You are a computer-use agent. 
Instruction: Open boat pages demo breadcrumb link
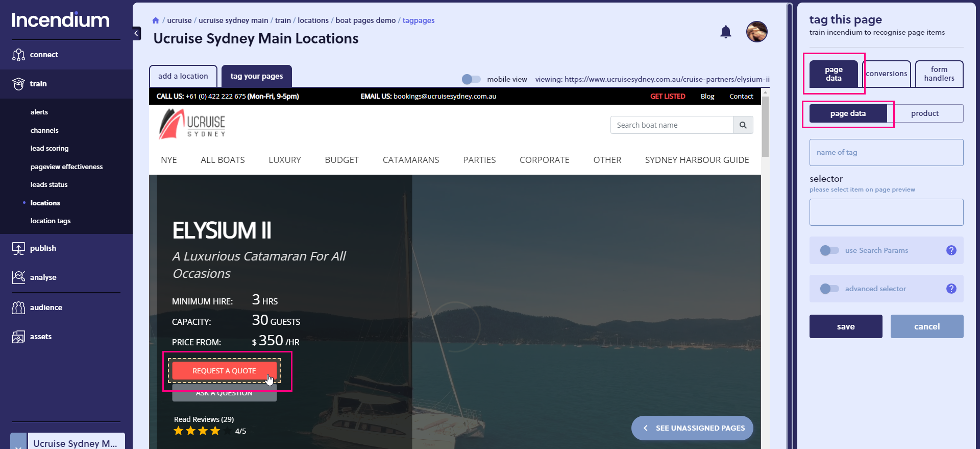pos(365,20)
